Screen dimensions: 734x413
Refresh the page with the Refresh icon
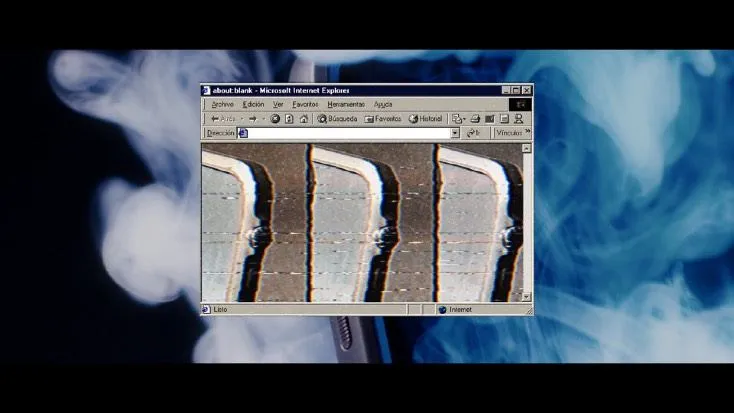click(x=289, y=119)
